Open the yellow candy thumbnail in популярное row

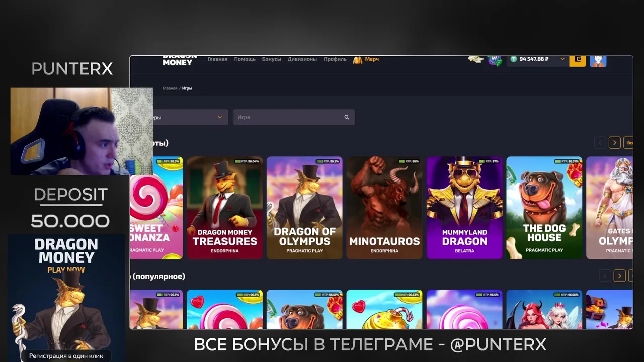tap(384, 309)
